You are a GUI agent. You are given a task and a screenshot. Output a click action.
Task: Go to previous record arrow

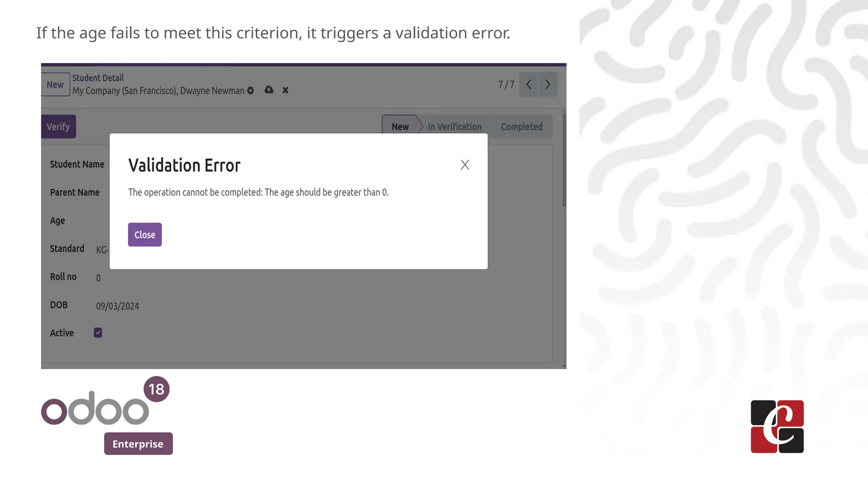pyautogui.click(x=529, y=84)
